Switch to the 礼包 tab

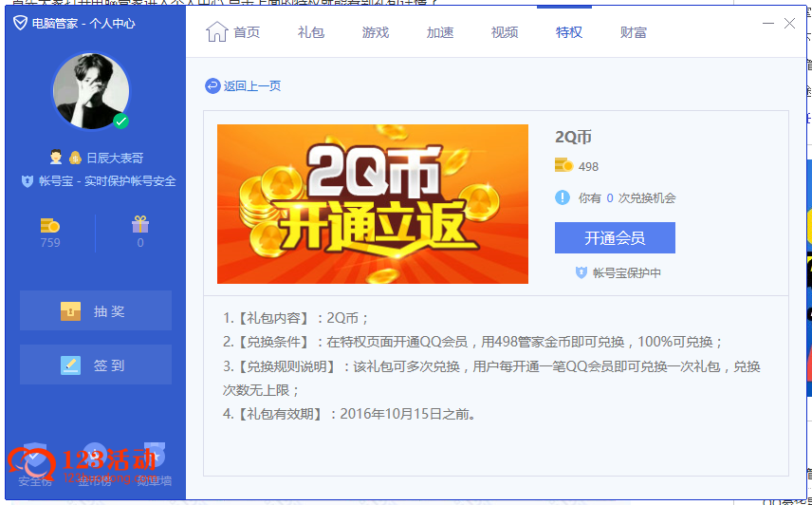(x=310, y=32)
